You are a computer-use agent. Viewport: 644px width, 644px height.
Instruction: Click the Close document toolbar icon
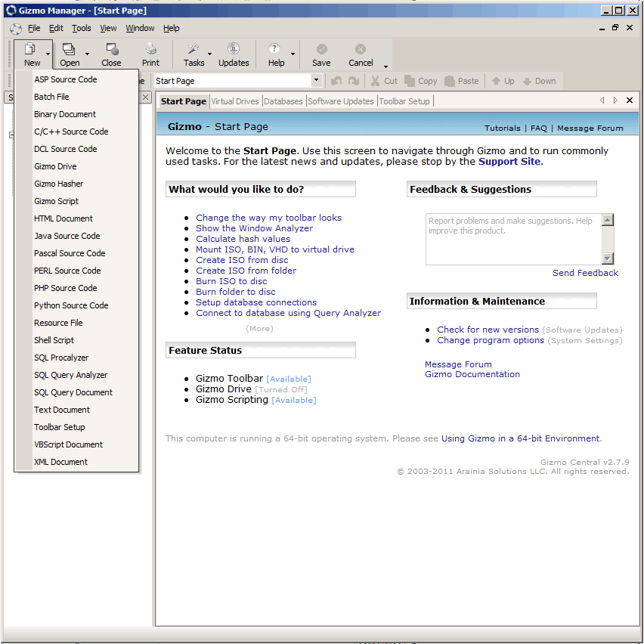112,49
